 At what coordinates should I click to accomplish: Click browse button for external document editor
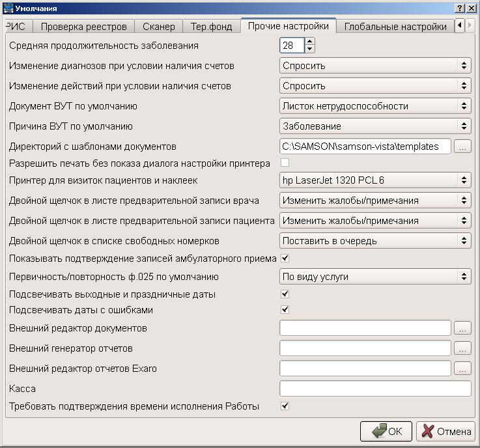pyautogui.click(x=462, y=328)
